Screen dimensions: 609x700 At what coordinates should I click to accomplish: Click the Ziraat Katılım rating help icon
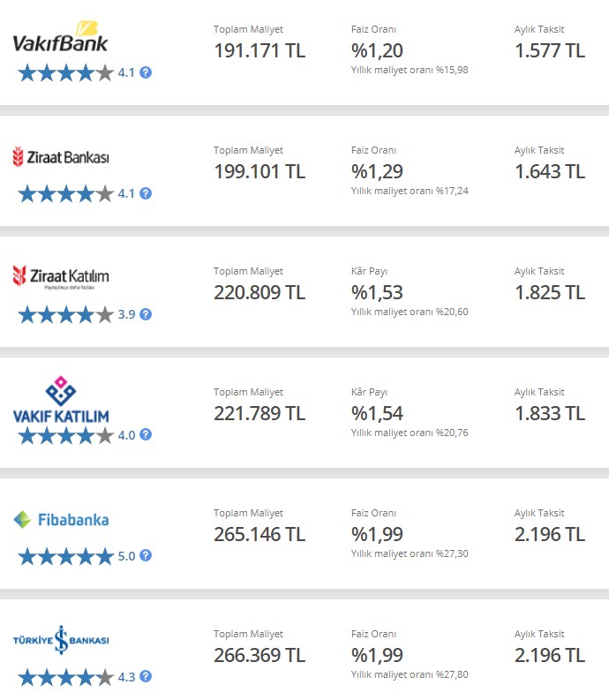coord(146,314)
